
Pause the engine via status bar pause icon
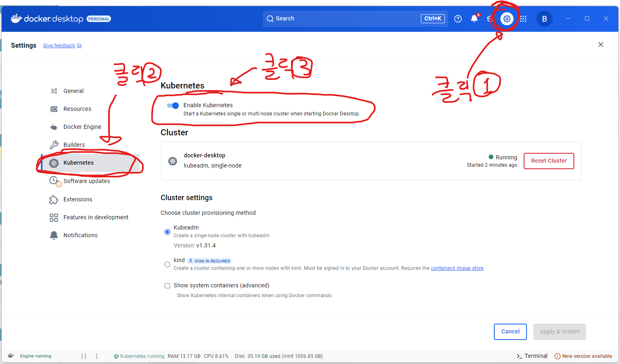[84, 356]
